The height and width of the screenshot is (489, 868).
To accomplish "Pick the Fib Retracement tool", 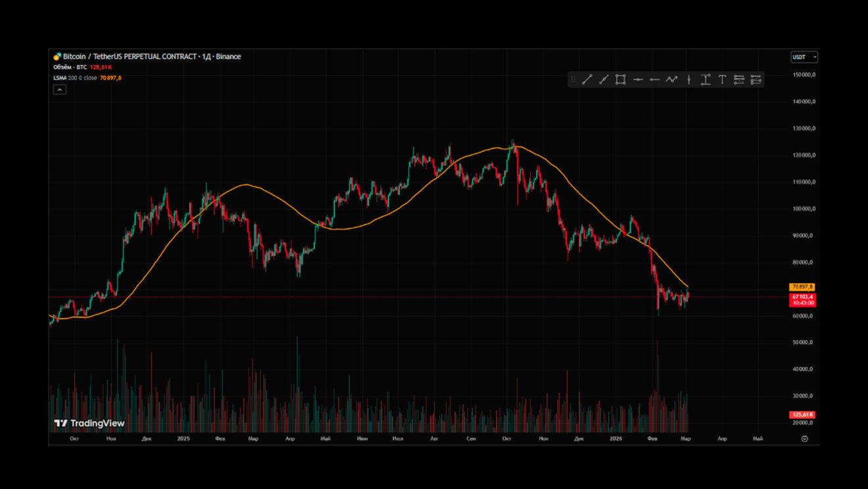I will click(x=739, y=80).
